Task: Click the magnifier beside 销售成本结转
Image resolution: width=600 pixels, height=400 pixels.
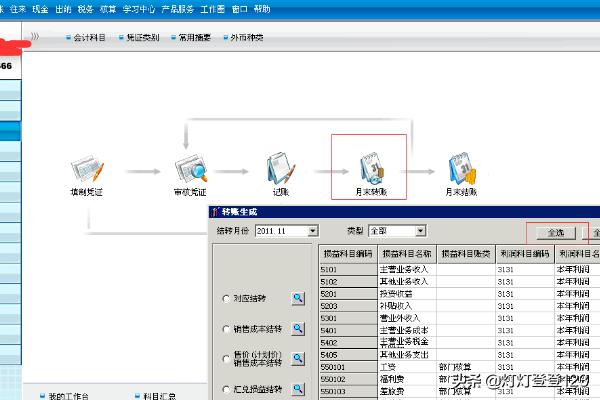Action: coord(298,328)
